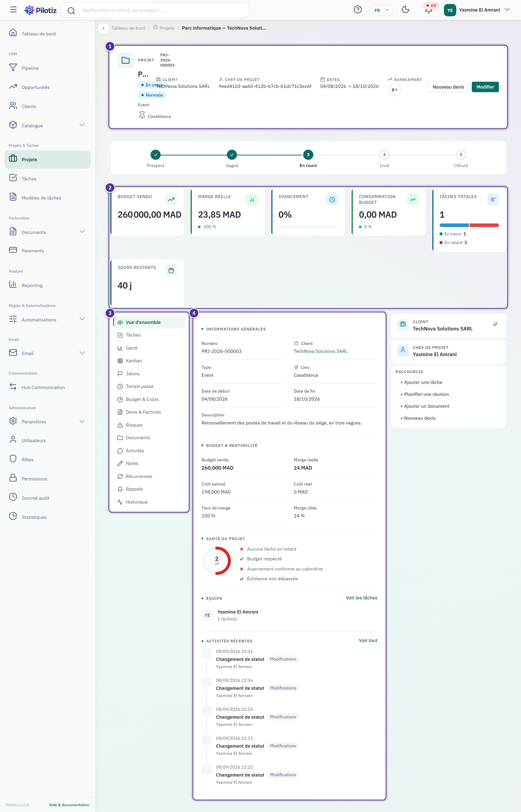Click the help question mark icon

[358, 10]
